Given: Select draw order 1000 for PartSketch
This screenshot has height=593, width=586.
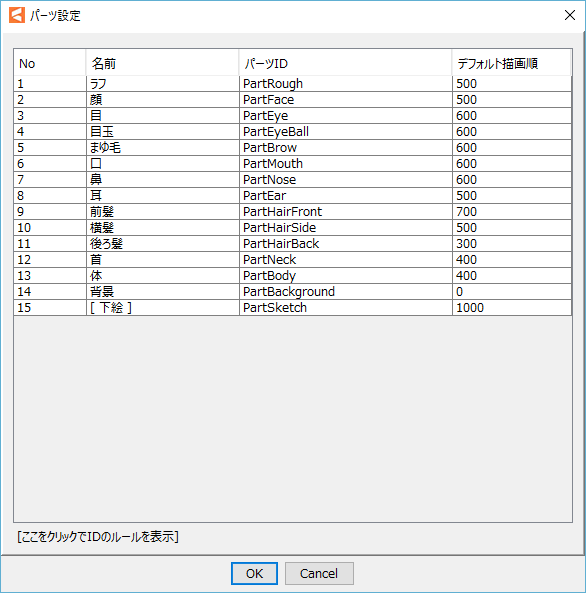Looking at the screenshot, I should click(512, 307).
